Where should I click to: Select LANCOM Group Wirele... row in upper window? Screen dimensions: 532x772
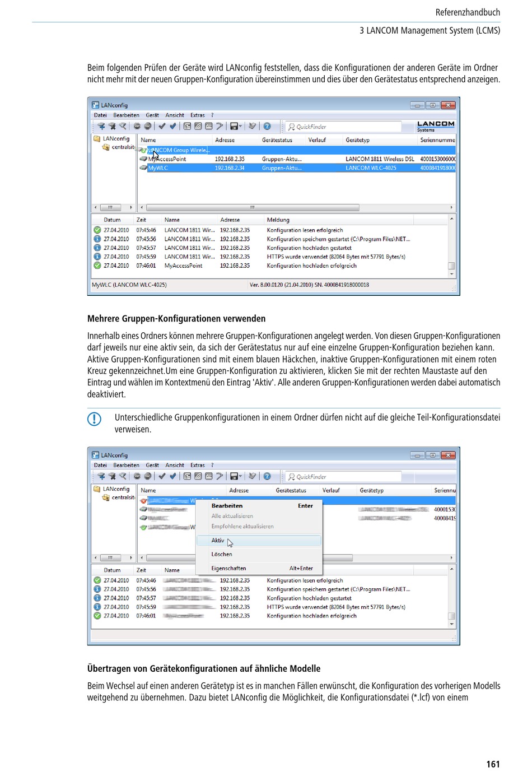(x=296, y=150)
